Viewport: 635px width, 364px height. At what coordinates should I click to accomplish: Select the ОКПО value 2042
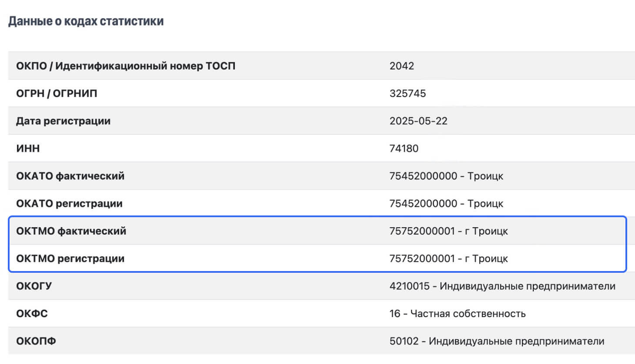[x=401, y=66]
